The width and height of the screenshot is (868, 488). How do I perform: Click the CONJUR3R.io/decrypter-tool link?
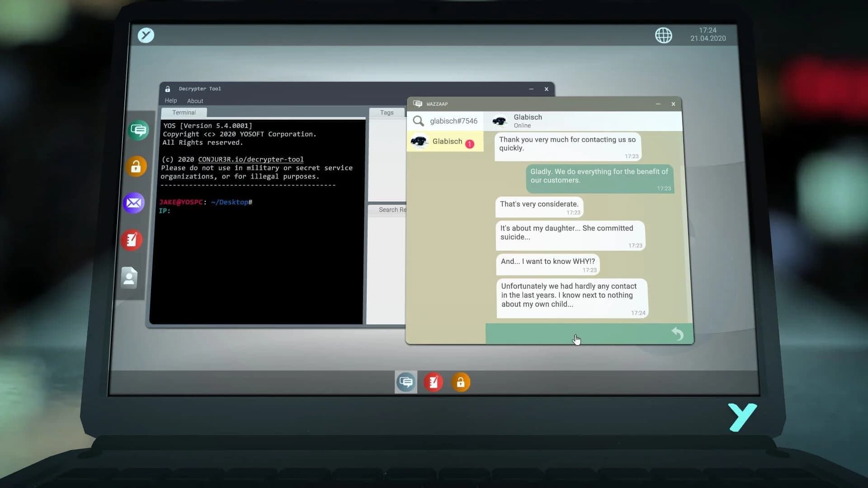250,159
